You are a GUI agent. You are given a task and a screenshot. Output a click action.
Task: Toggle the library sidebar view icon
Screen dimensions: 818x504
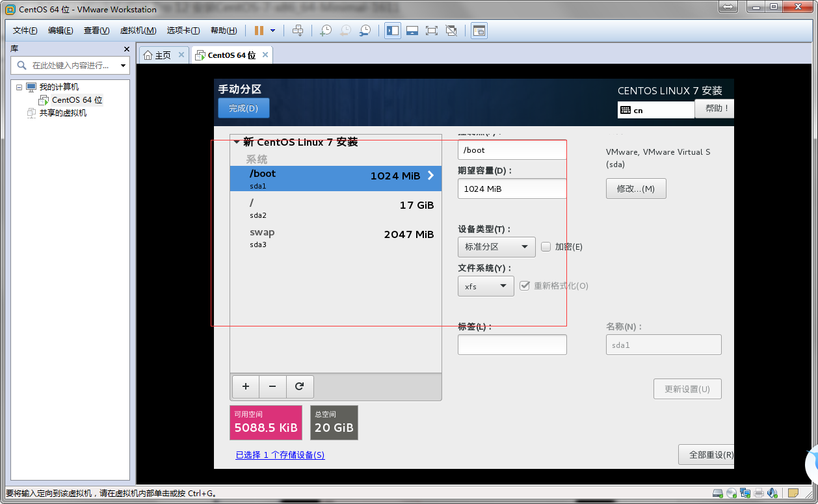pyautogui.click(x=393, y=31)
